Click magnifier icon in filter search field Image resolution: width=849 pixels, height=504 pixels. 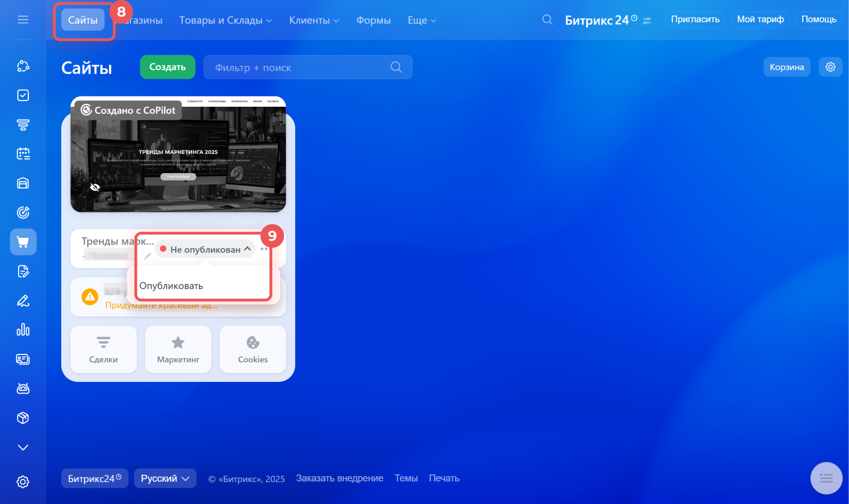(x=396, y=67)
